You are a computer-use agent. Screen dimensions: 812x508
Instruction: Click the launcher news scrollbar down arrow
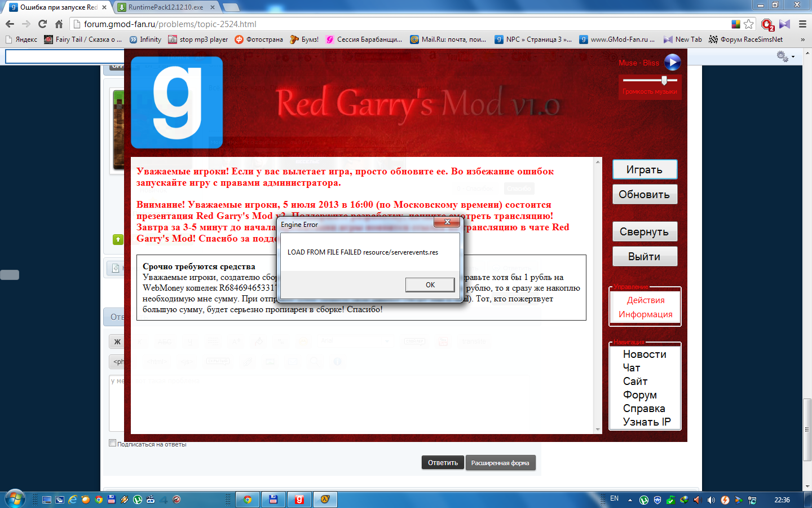coord(598,430)
